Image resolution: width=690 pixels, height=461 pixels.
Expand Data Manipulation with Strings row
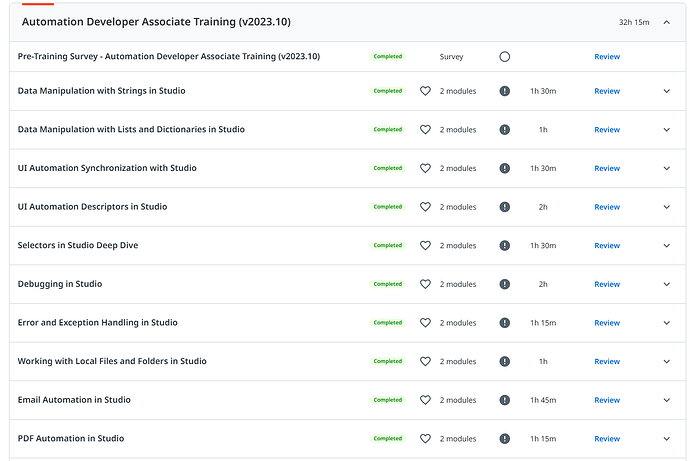pyautogui.click(x=667, y=91)
